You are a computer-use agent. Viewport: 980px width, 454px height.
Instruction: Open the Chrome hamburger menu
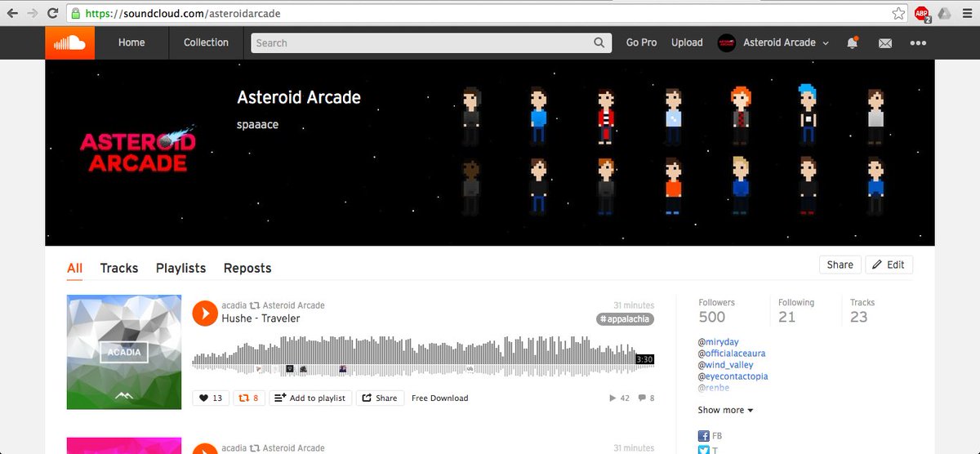(x=966, y=13)
